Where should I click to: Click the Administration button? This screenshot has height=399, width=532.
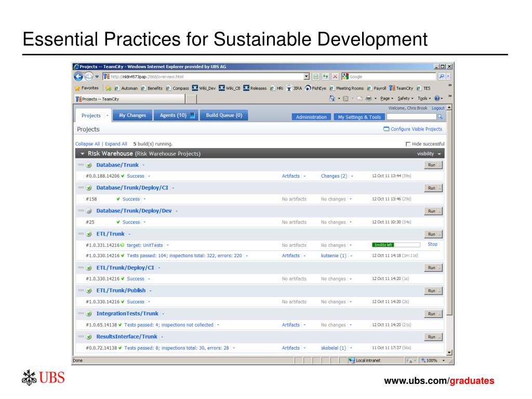311,117
